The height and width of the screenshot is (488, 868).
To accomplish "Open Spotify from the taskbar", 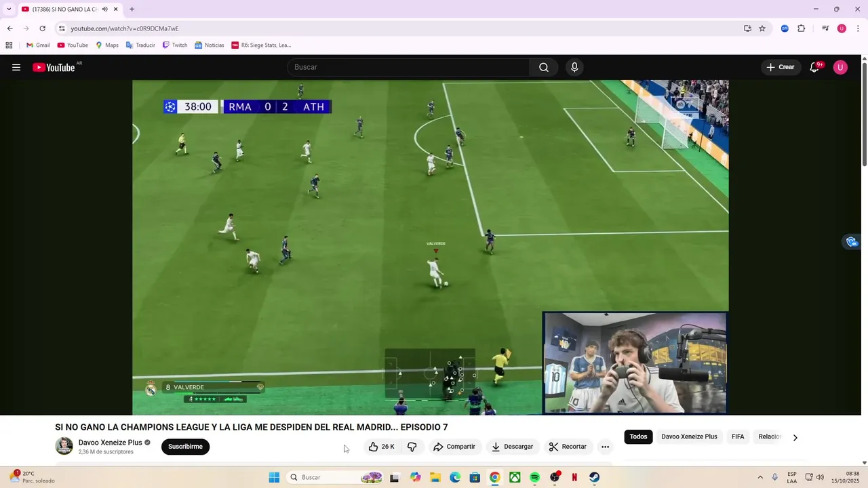I will [x=534, y=477].
